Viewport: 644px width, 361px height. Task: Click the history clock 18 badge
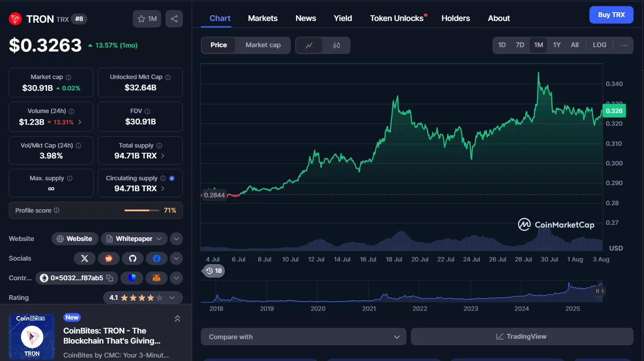[214, 271]
